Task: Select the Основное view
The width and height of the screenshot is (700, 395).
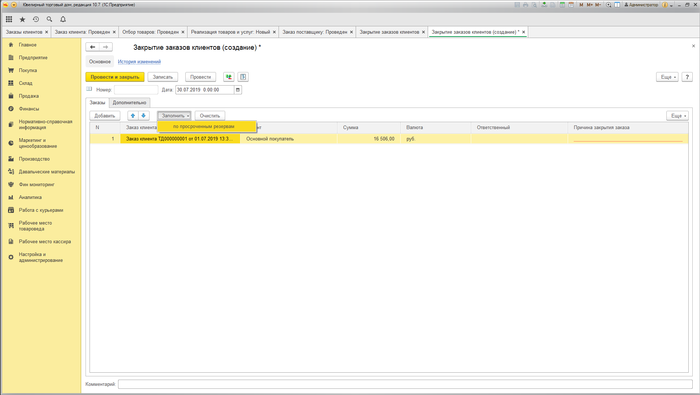Action: coord(100,62)
